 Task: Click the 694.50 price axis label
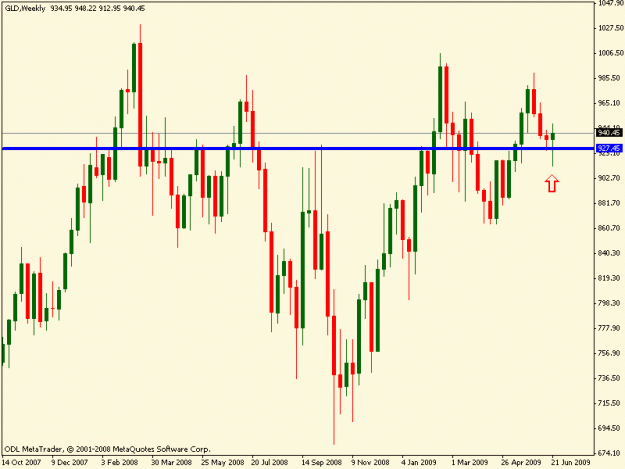point(611,428)
